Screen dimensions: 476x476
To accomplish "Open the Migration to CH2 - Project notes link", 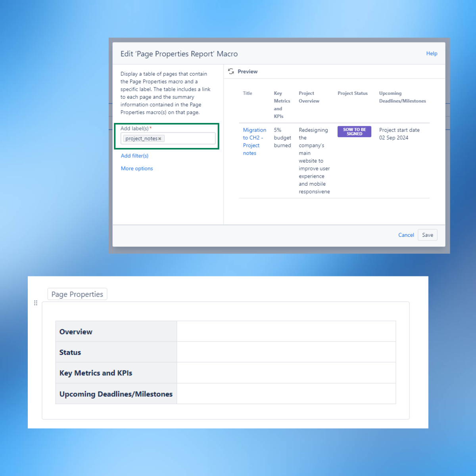I will tap(254, 141).
